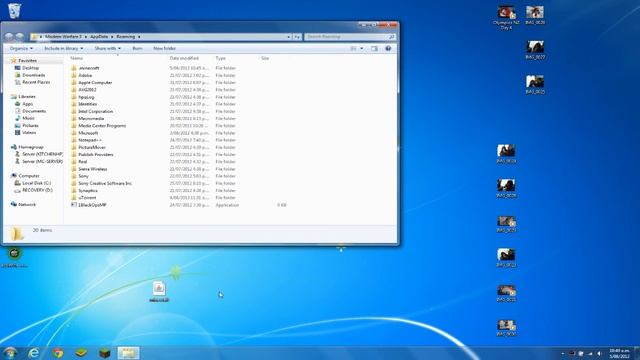Open the Videos library

[29, 133]
